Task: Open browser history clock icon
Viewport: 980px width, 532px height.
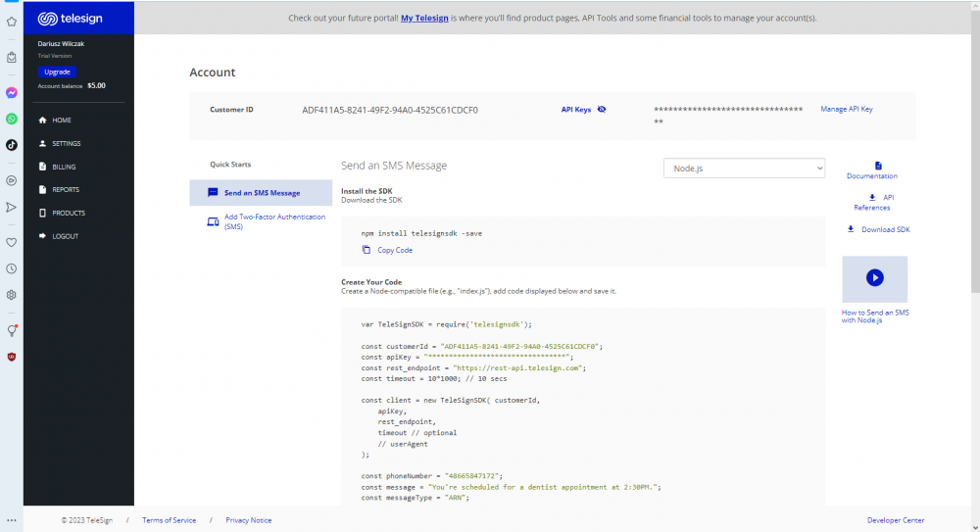Action: point(12,268)
